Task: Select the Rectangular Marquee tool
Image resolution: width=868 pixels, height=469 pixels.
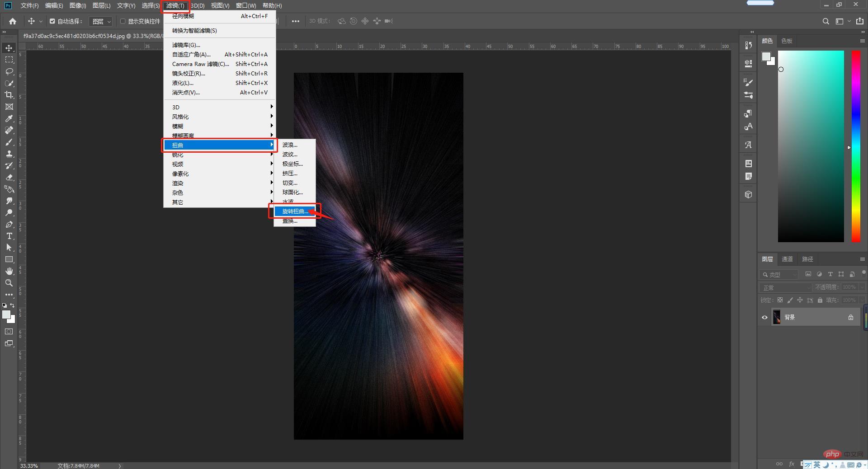Action: click(9, 60)
